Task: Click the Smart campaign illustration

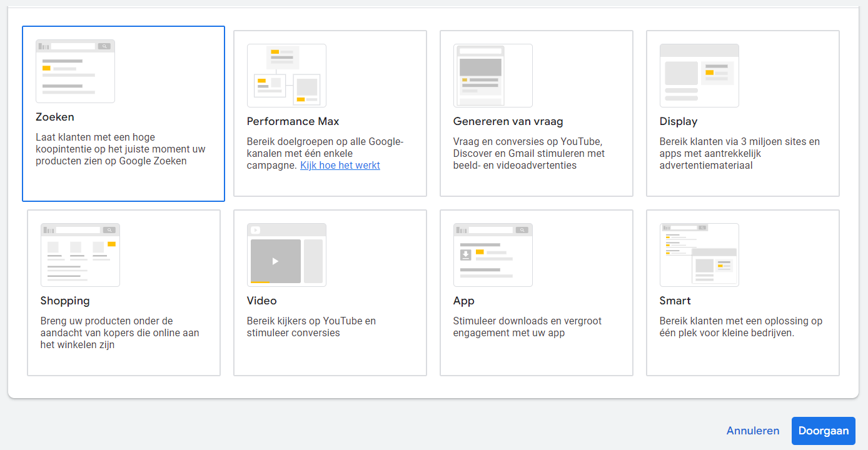Action: click(699, 255)
